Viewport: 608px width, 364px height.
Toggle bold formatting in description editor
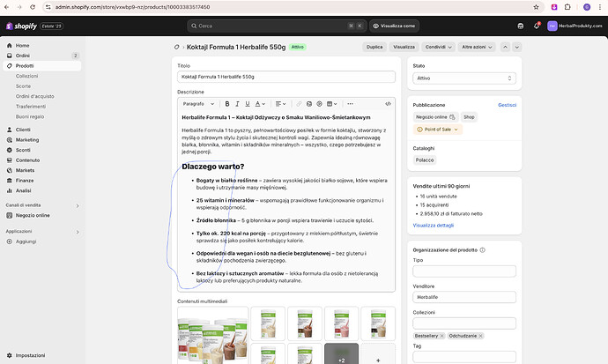227,104
